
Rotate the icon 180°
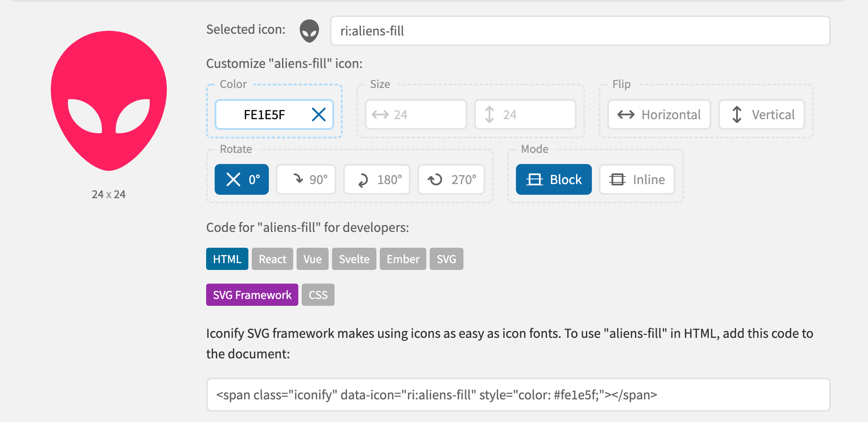coord(377,179)
